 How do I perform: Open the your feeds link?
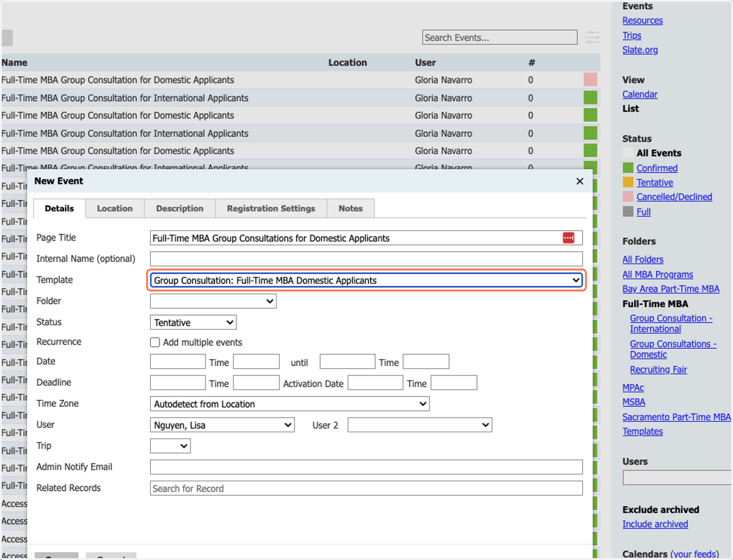696,555
